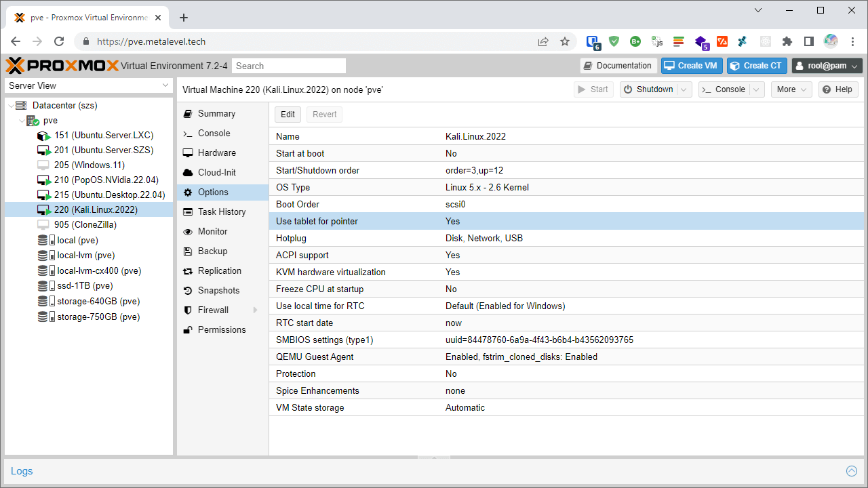The width and height of the screenshot is (868, 488).
Task: Select storage-750GB (pve) in the tree
Action: [x=89, y=317]
